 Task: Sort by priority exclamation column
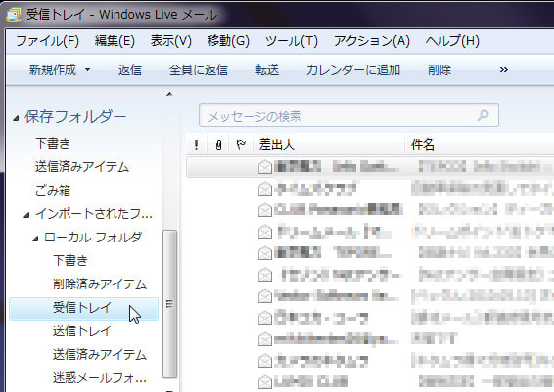tap(196, 145)
